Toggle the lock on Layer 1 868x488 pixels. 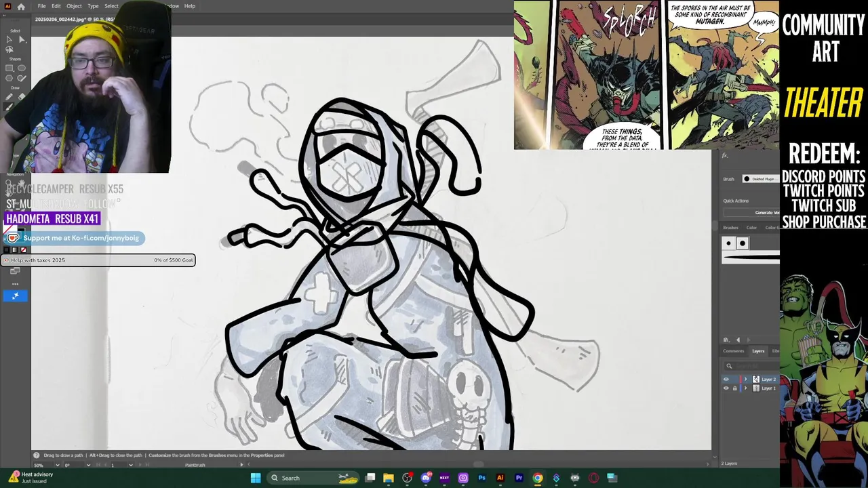(734, 388)
